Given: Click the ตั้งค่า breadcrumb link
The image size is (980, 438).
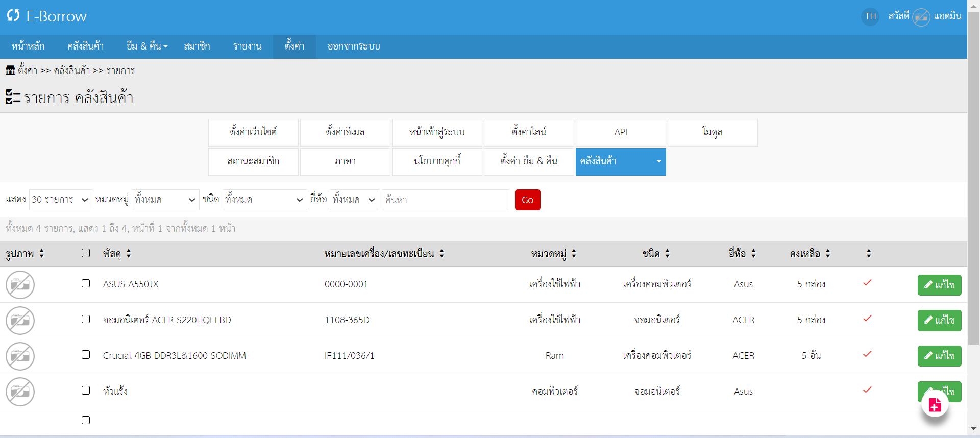Looking at the screenshot, I should pos(28,70).
